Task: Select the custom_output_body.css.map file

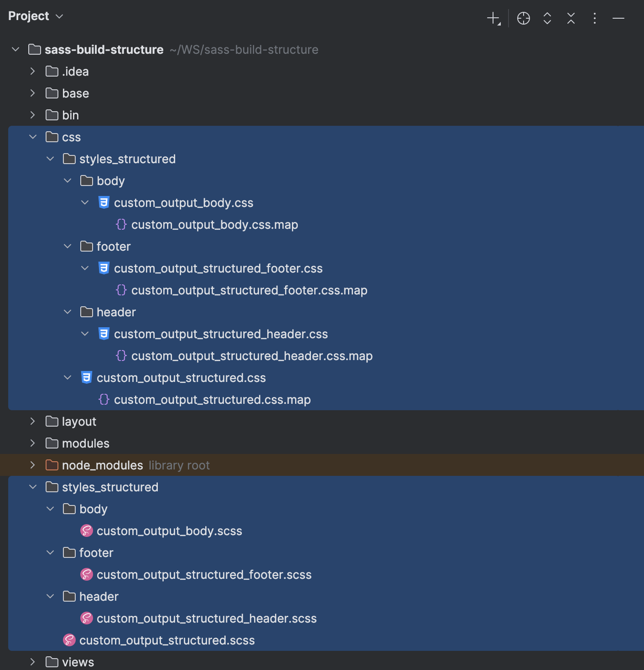Action: [x=214, y=224]
